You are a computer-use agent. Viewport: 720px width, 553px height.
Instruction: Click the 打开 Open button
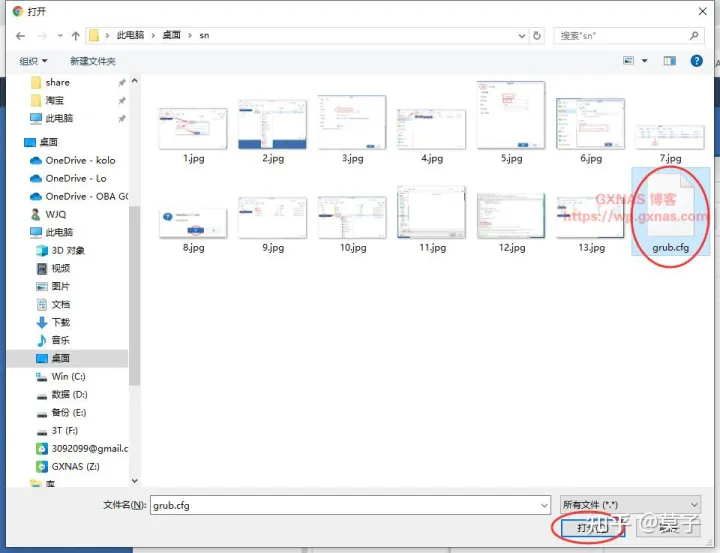(x=586, y=527)
